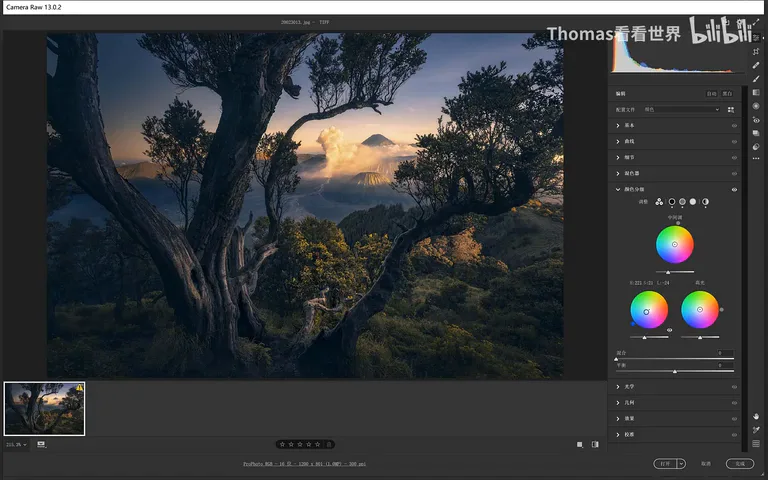Switch color grading to Shadows wheel
Viewport: 768px width, 480px height.
pos(672,202)
